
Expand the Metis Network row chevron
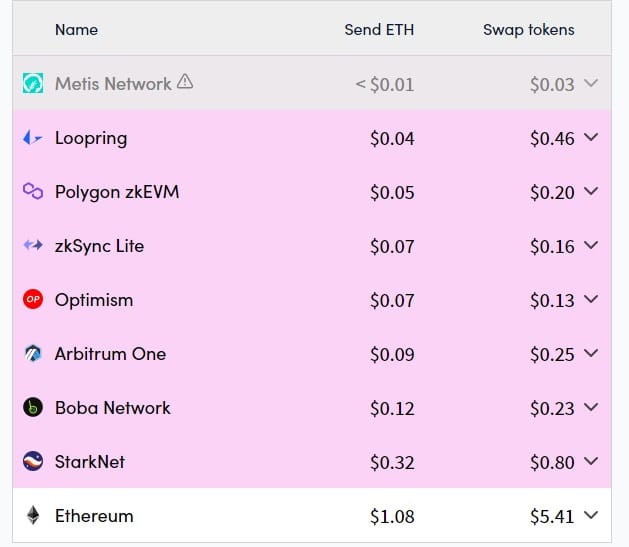coord(591,83)
